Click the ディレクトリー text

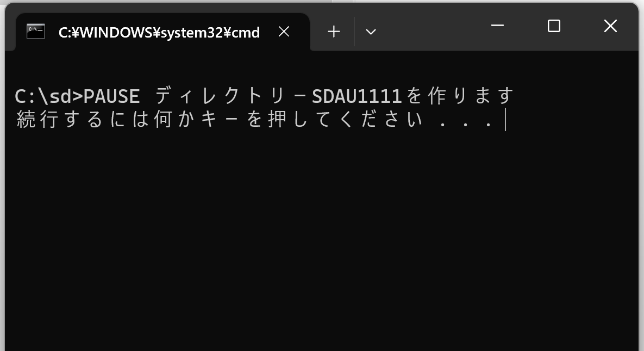click(232, 96)
